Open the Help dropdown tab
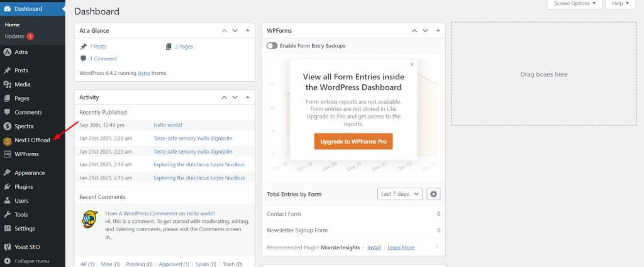 [620, 4]
